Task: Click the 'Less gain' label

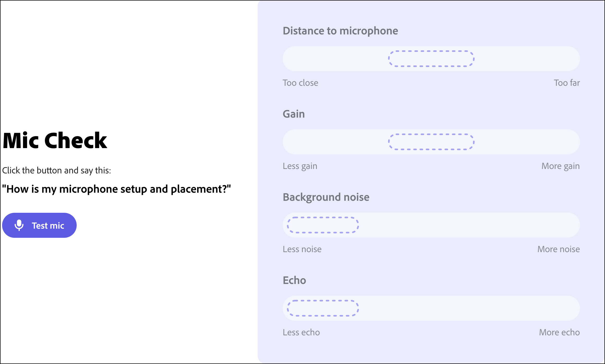Action: pyautogui.click(x=300, y=166)
